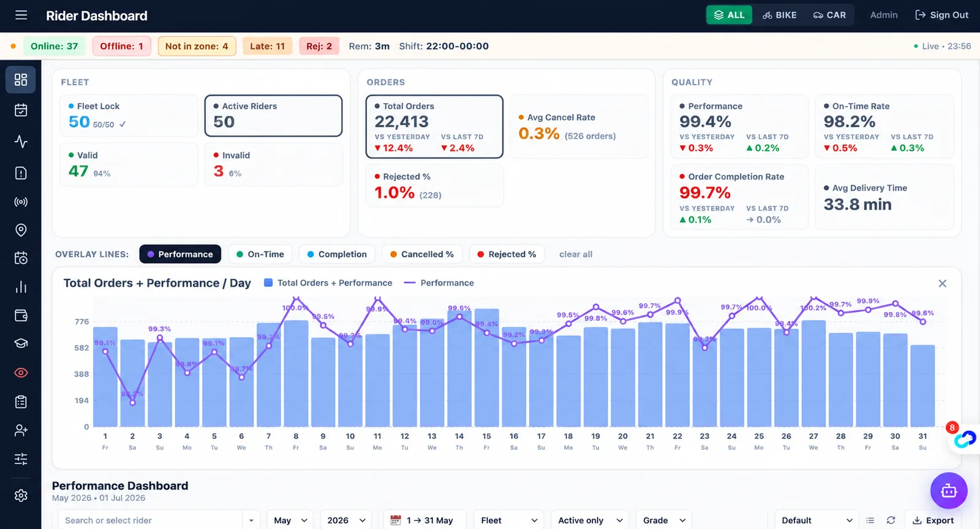Open the chatbot assistant floating button

949,491
